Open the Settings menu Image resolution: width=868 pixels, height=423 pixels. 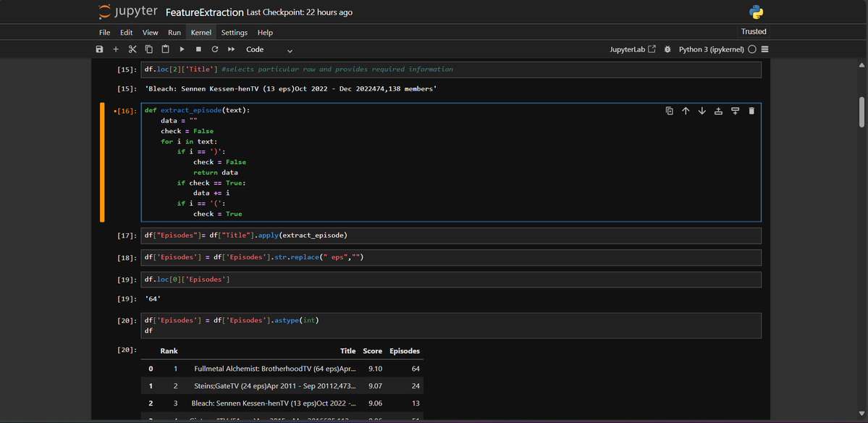coord(234,33)
